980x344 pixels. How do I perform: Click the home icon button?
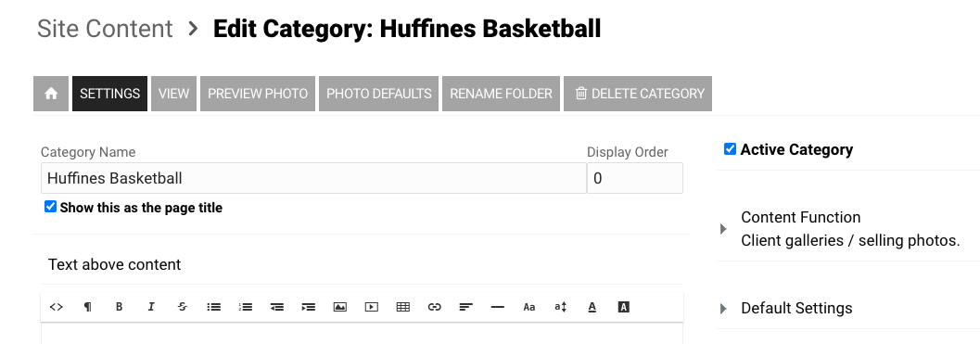coord(51,94)
